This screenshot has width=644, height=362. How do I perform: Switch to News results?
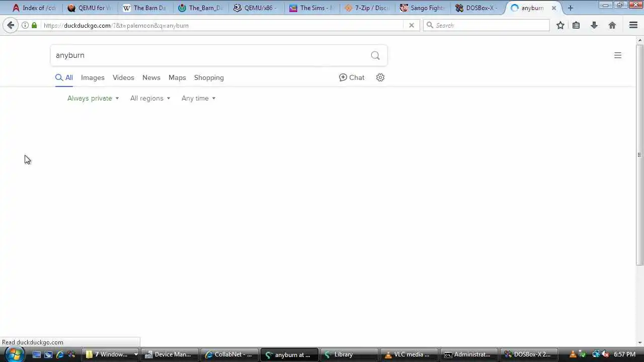(x=151, y=77)
